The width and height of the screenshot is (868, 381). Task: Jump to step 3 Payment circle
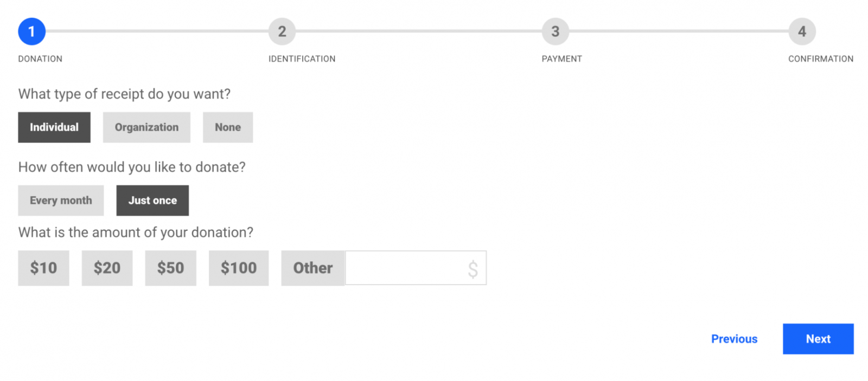(x=555, y=31)
